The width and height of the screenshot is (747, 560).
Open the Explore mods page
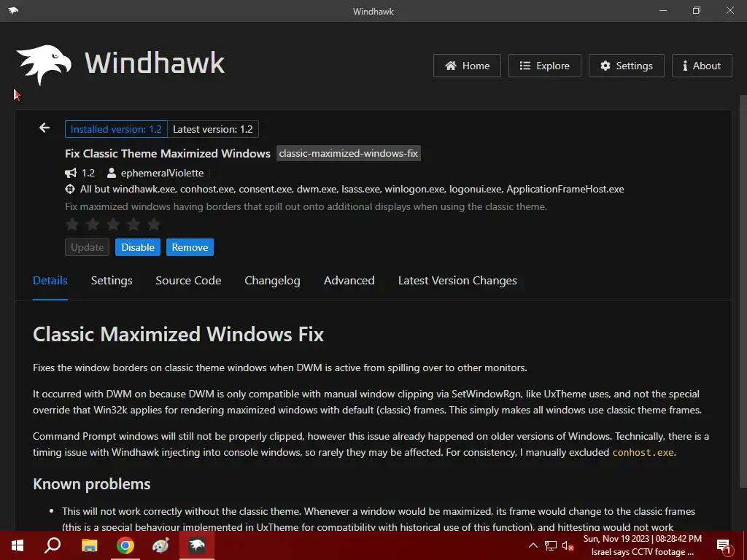(x=544, y=66)
